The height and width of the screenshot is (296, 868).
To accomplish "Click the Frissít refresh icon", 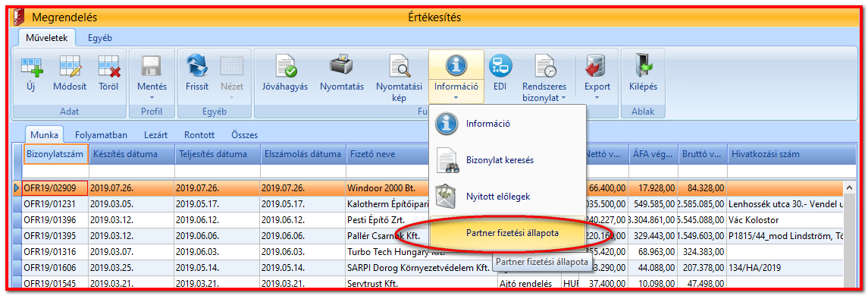I will point(196,66).
